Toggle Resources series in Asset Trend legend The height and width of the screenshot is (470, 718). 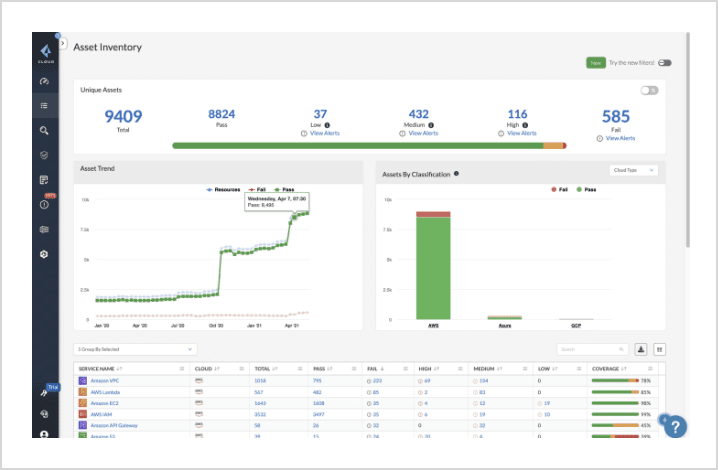point(223,190)
